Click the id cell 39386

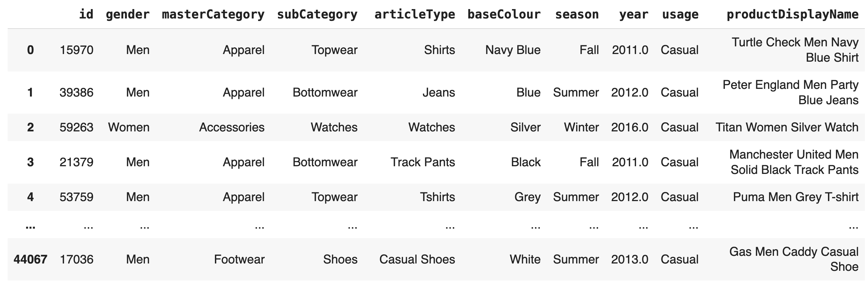click(76, 92)
